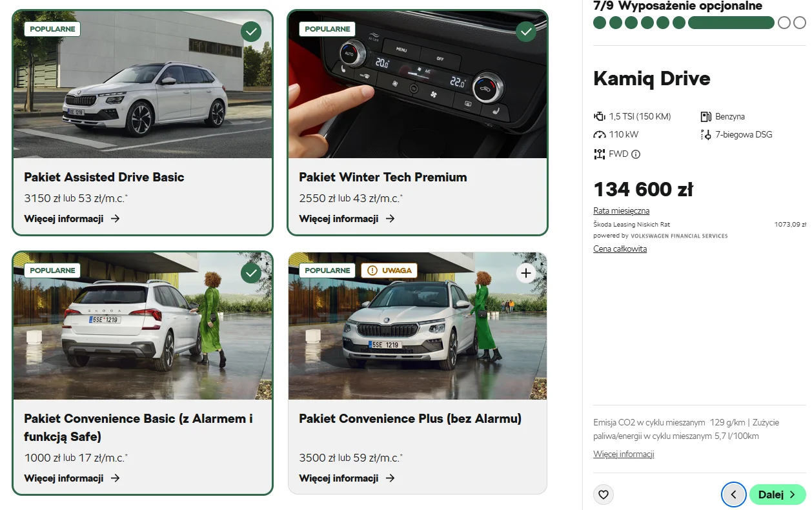Click the current step progress bar
Screen dimensions: 812x510
coord(731,23)
